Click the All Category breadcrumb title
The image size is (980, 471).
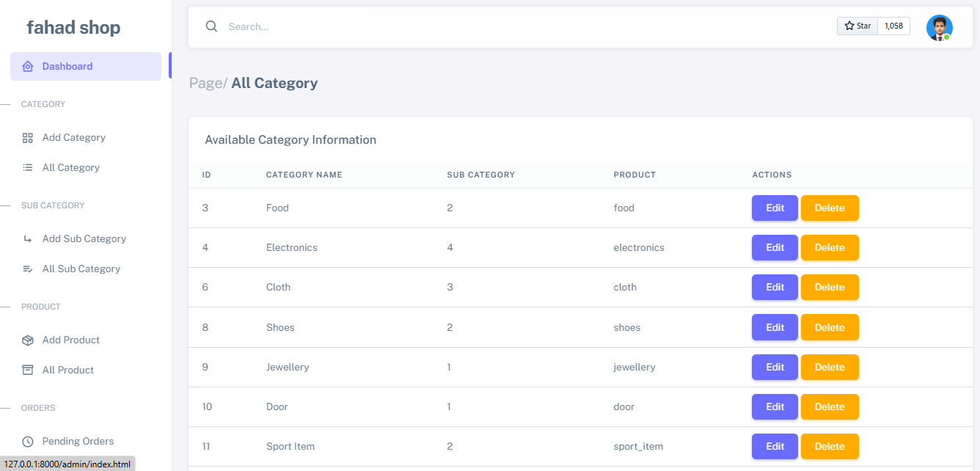tap(274, 83)
